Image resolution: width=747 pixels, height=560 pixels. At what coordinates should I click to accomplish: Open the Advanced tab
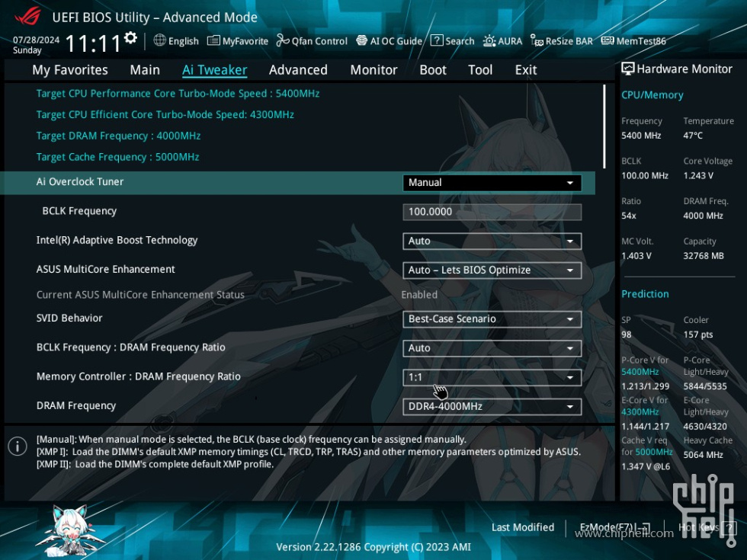pyautogui.click(x=298, y=70)
